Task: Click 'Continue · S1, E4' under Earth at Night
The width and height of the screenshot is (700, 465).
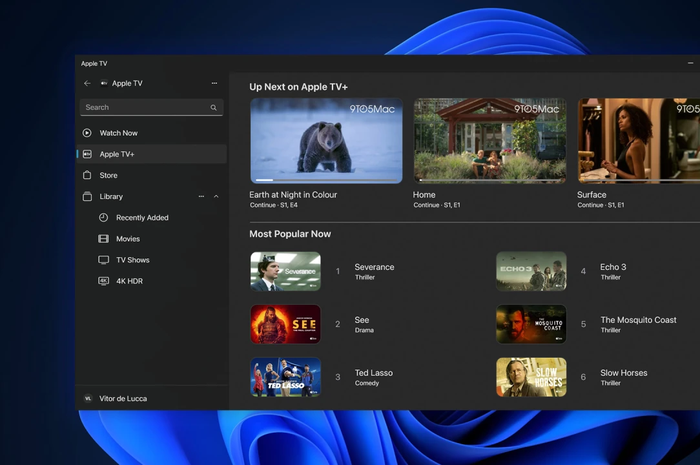Action: point(274,205)
